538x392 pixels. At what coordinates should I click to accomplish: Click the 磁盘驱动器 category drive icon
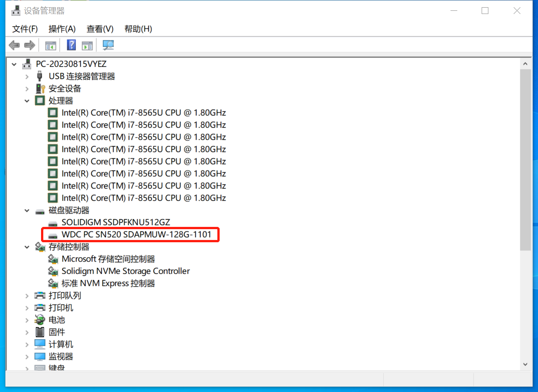coord(40,211)
